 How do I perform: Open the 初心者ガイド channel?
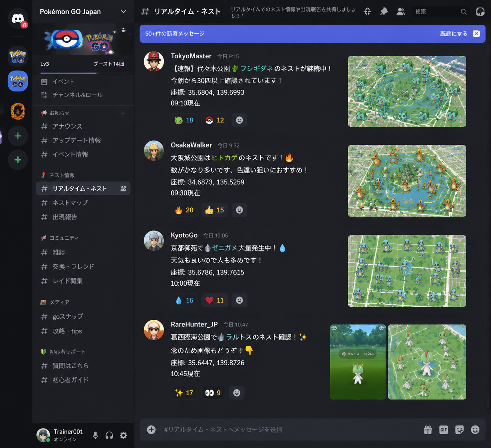(x=83, y=380)
